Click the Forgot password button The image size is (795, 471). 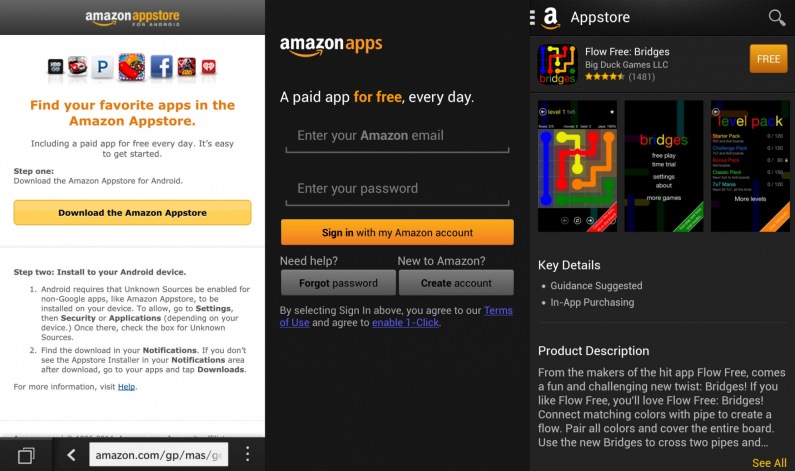tap(338, 283)
